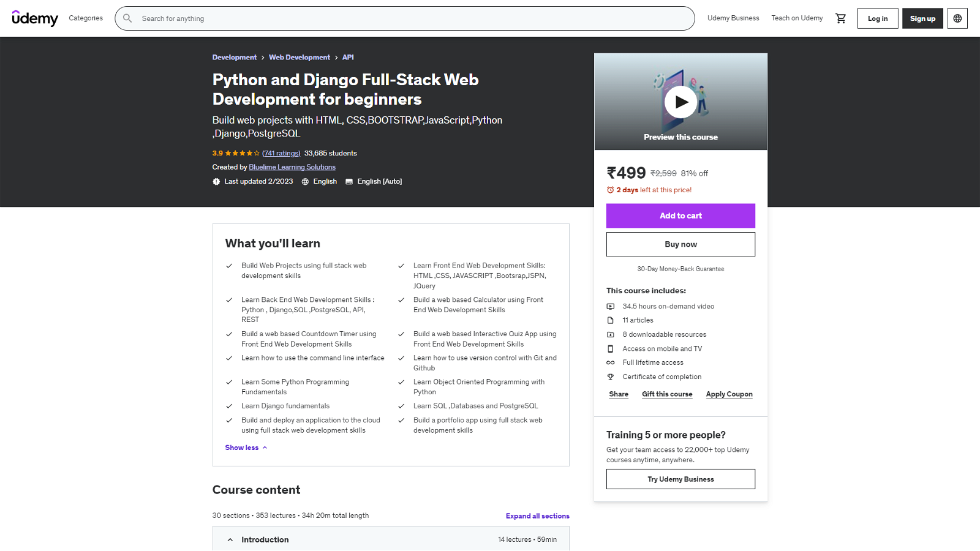Click the chevron after Development breadcrumb
The height and width of the screenshot is (551, 980).
[263, 58]
